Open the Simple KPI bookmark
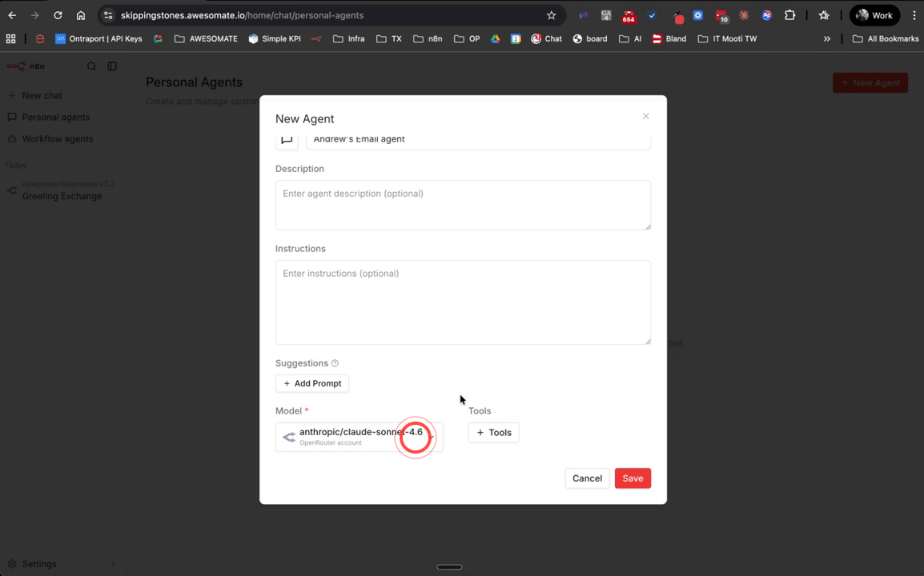The height and width of the screenshot is (576, 924). pos(275,39)
